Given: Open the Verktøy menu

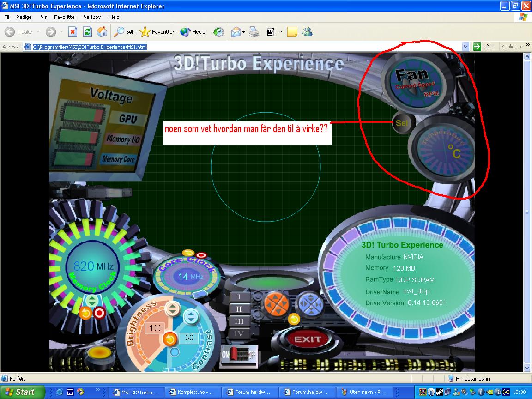Looking at the screenshot, I should click(x=92, y=17).
